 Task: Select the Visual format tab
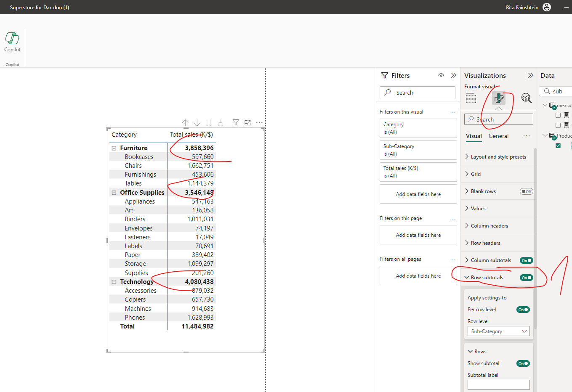click(474, 136)
